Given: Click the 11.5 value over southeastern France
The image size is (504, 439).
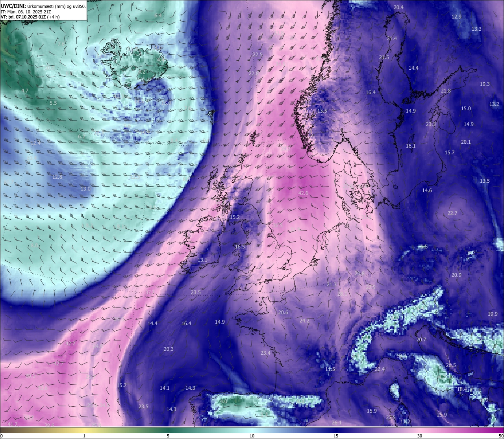Looking at the screenshot, I should point(330,369).
